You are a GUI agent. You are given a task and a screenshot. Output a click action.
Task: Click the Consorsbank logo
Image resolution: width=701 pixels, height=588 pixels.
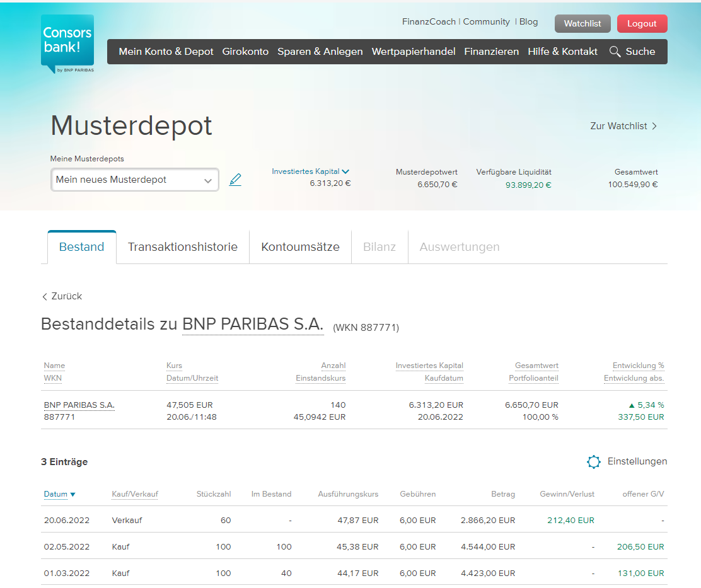[x=67, y=43]
